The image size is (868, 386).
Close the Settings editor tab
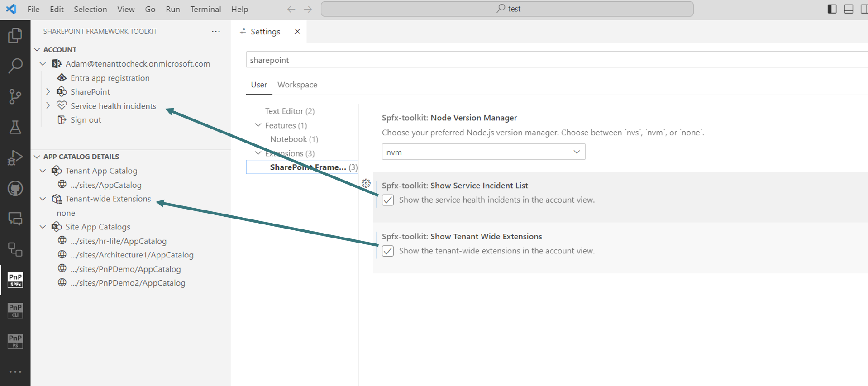tap(297, 31)
